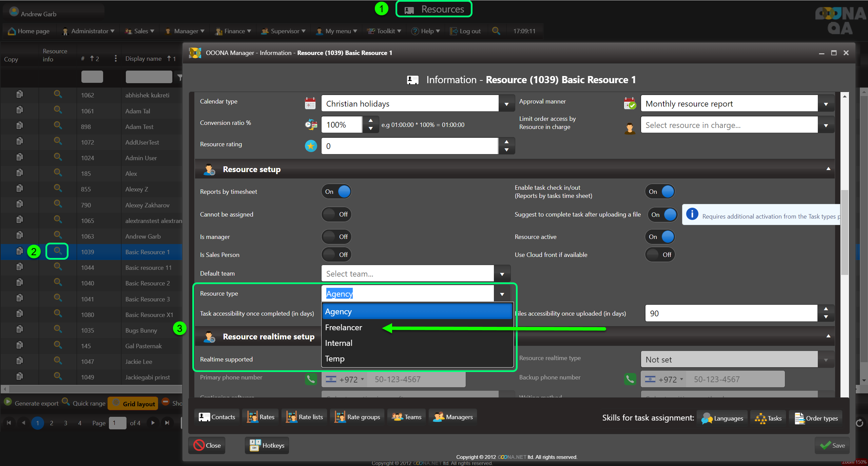The width and height of the screenshot is (868, 466).
Task: Click the search magnifier icon in menu bar
Action: point(496,31)
